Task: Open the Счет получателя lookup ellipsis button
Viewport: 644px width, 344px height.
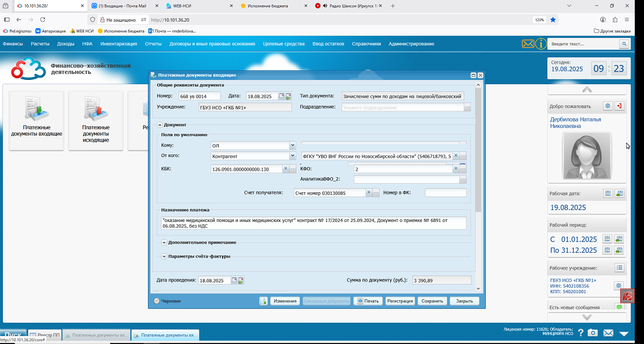Action: click(x=375, y=193)
